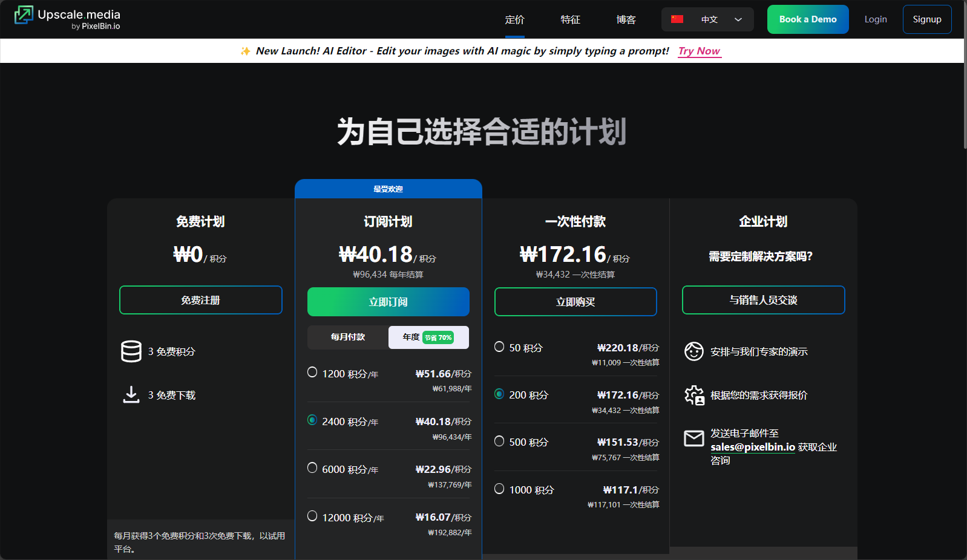The height and width of the screenshot is (560, 967).
Task: Choose the 500 积分 one-time option
Action: [499, 441]
